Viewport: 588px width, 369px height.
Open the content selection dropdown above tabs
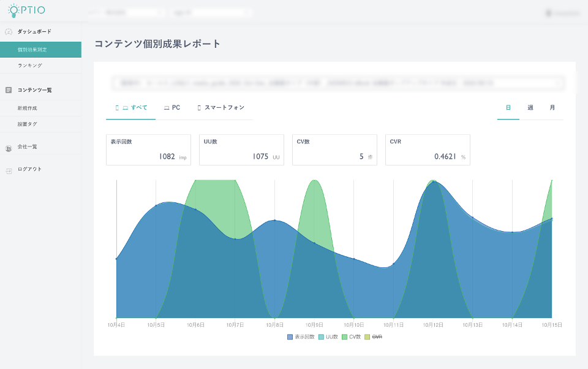coord(337,83)
